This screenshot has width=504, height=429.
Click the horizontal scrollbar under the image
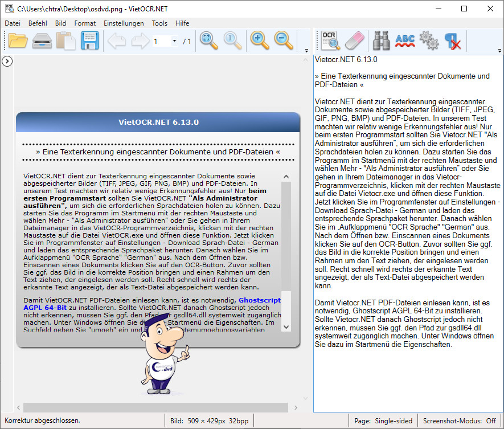pyautogui.click(x=154, y=407)
